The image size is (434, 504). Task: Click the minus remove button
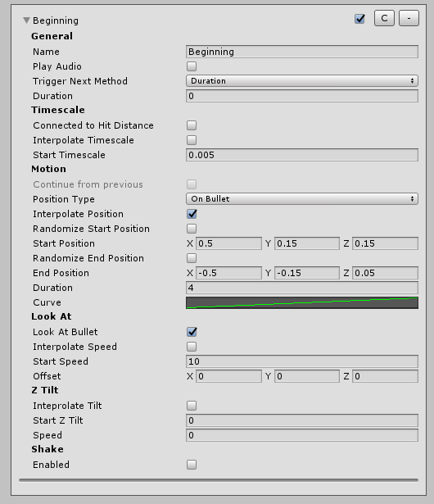tap(409, 18)
